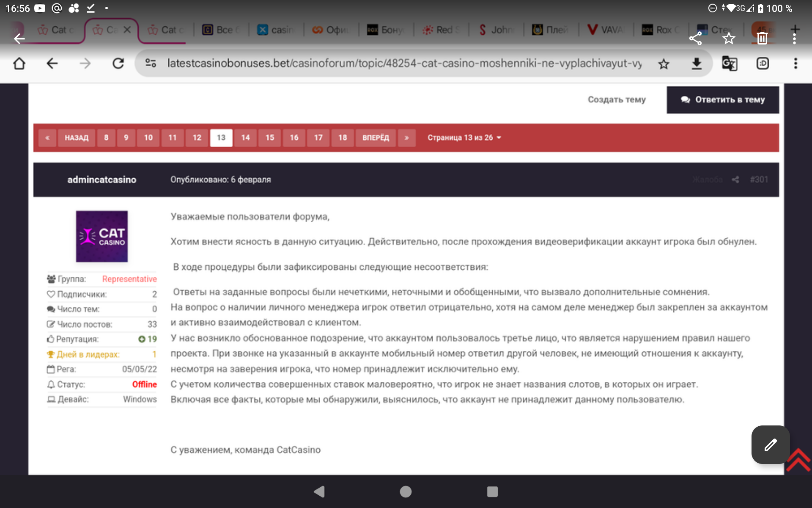Open admincatcasino Cat Casino avatar
The height and width of the screenshot is (508, 812).
(x=102, y=236)
